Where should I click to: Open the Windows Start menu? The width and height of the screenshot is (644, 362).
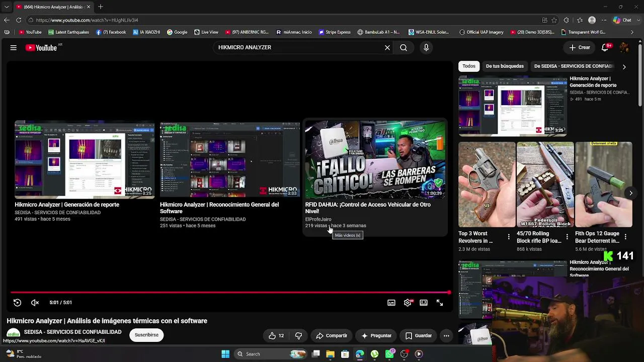click(225, 354)
